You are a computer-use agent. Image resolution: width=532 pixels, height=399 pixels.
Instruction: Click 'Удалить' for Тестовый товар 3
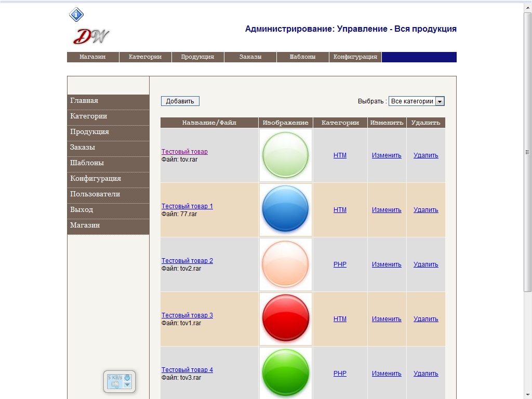coord(425,319)
